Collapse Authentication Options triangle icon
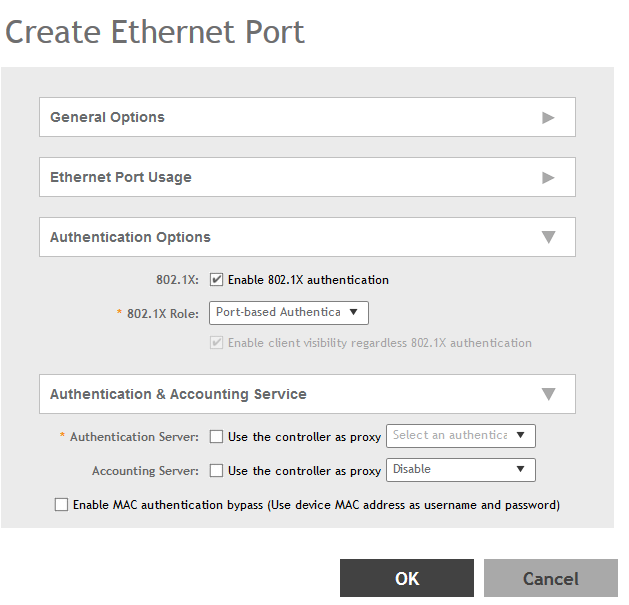This screenshot has height=605, width=629. pos(548,237)
